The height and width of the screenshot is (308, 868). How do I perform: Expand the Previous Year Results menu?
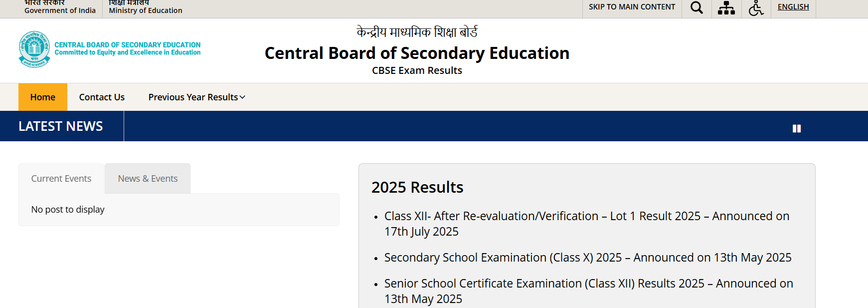[x=196, y=97]
